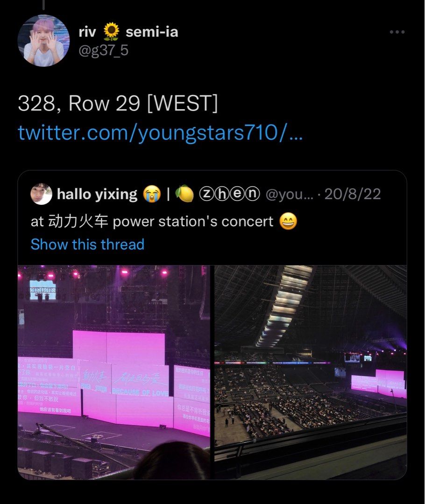Open the @g37_5 handle
The height and width of the screenshot is (504, 425).
click(104, 50)
